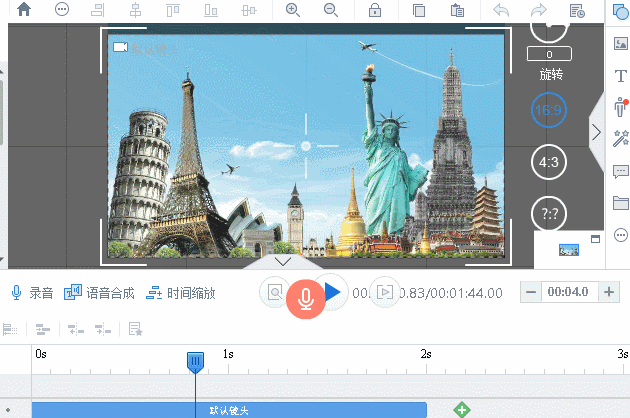Collapse the canvas with the down chevron
Image resolution: width=630 pixels, height=418 pixels.
click(283, 261)
